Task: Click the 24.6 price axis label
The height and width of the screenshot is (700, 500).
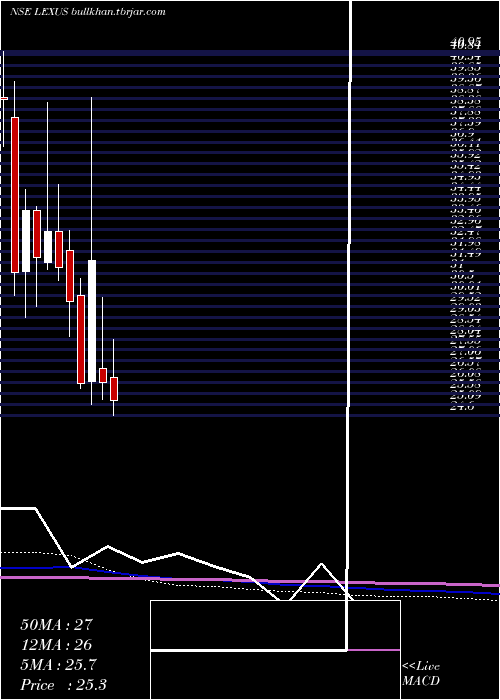Action: click(x=464, y=407)
